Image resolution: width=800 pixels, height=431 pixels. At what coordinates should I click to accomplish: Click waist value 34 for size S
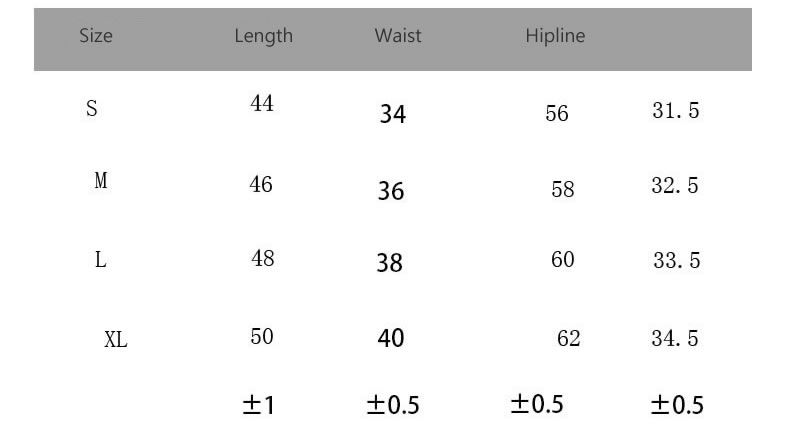click(393, 114)
